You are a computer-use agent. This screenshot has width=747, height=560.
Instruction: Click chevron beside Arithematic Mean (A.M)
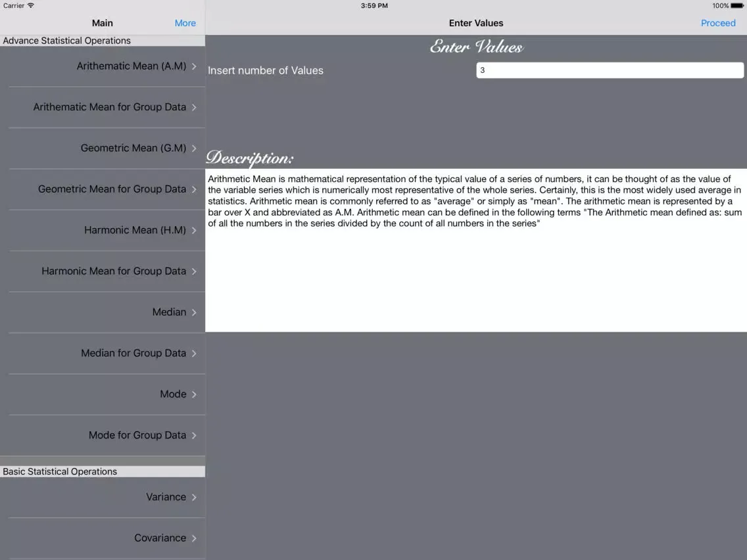tap(194, 66)
